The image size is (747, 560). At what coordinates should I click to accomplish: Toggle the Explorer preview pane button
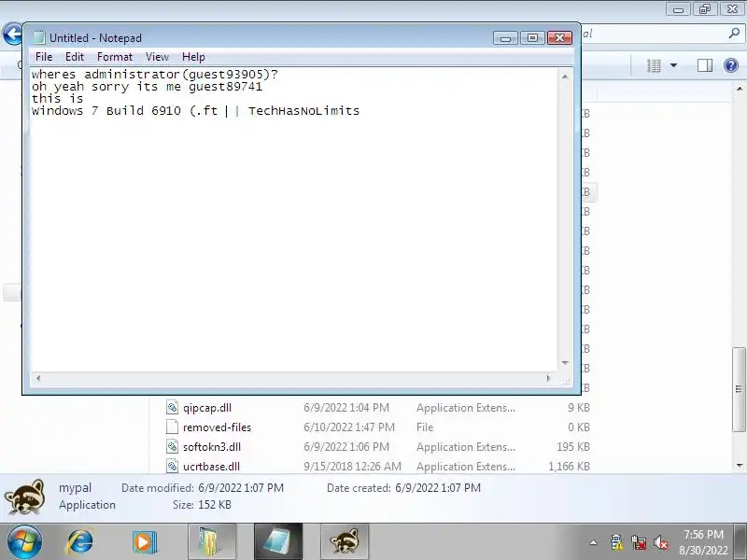tap(705, 65)
